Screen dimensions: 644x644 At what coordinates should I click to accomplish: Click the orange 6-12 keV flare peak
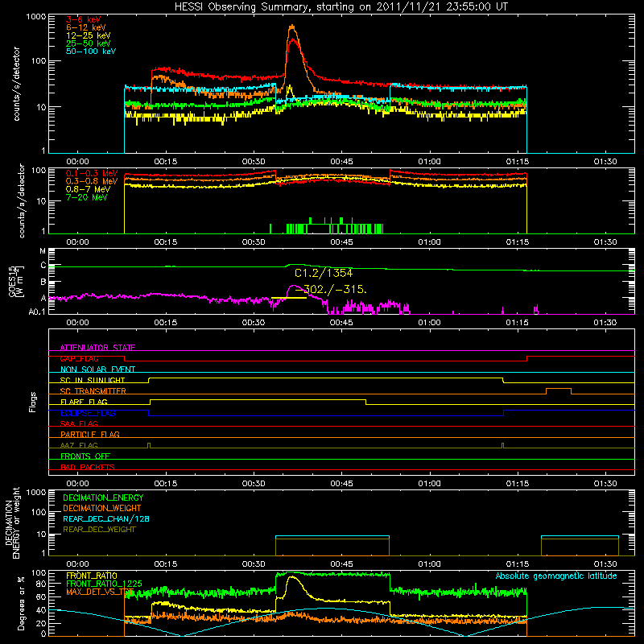pos(292,27)
